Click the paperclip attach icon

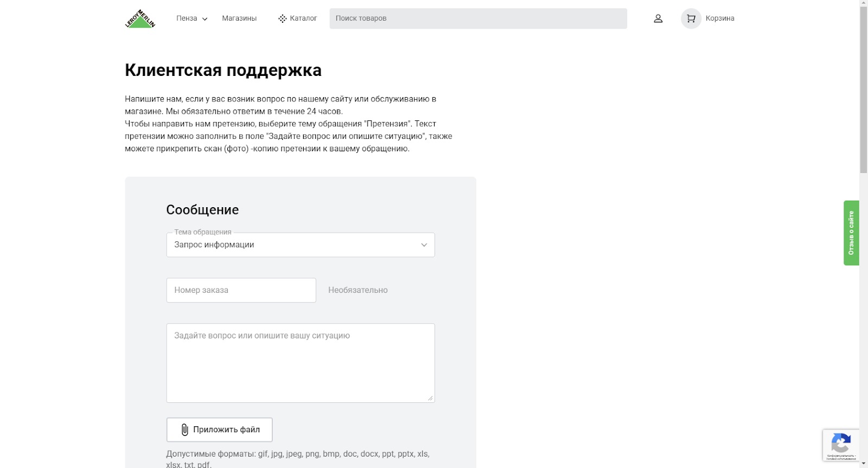[x=184, y=429]
